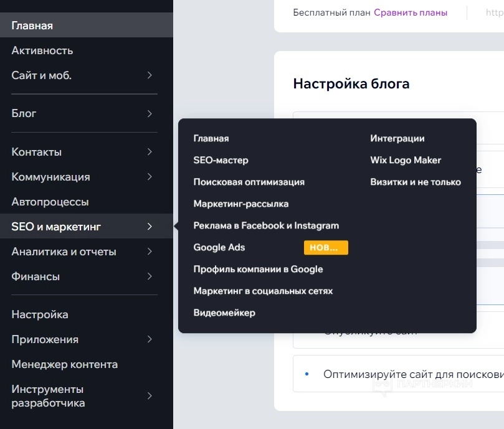This screenshot has width=504, height=429.
Task: Click the Google Ads menu item
Action: click(x=219, y=247)
